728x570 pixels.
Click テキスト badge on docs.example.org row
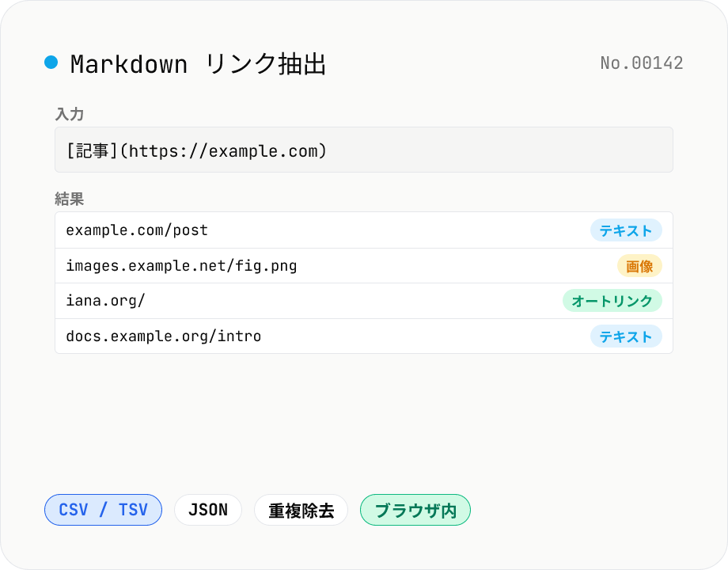point(626,336)
